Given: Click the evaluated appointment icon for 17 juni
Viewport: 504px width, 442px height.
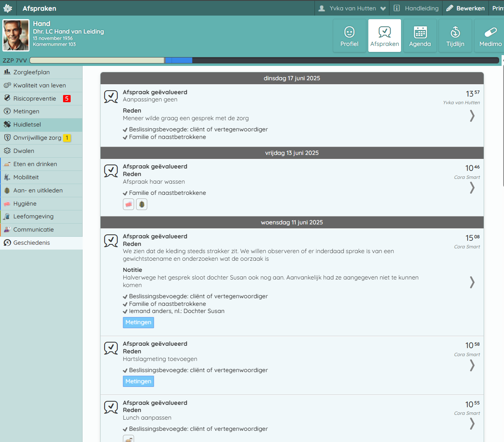Looking at the screenshot, I should 111,96.
